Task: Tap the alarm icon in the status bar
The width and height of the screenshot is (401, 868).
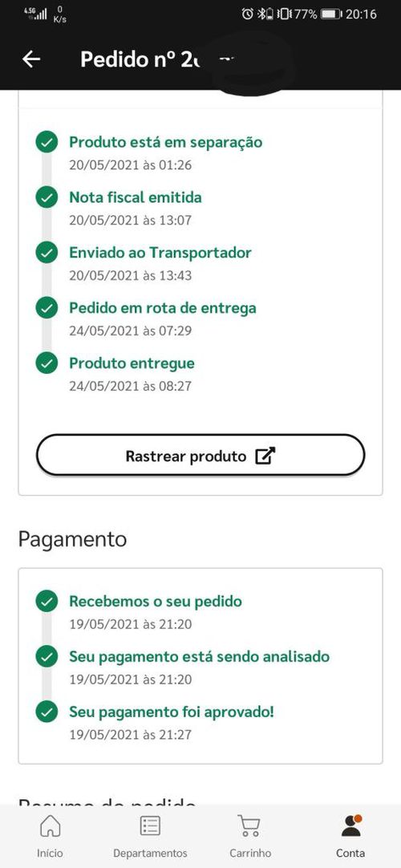Action: point(248,14)
